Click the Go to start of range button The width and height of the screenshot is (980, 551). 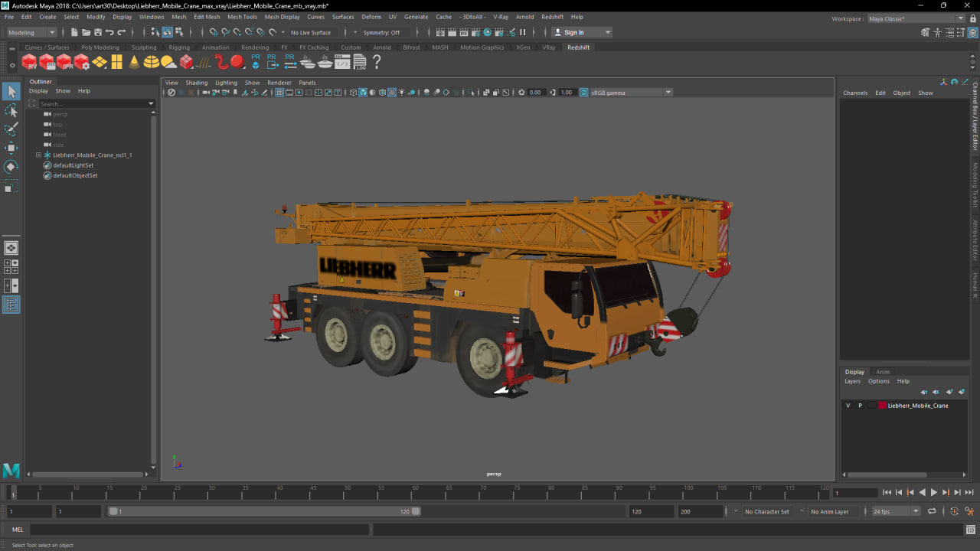click(x=887, y=493)
